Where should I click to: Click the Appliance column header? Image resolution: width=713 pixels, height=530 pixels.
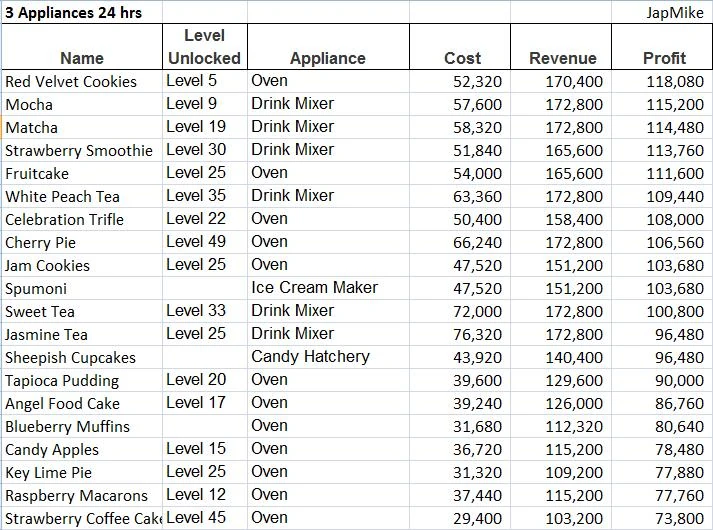[329, 46]
